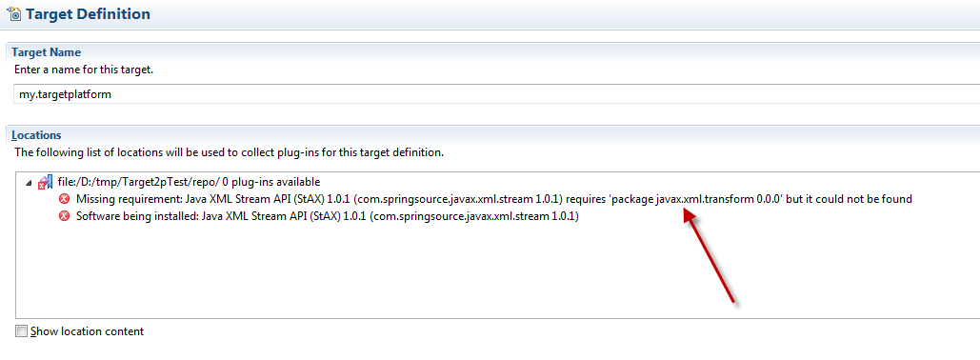Click the error icon beside Missing requirement

pyautogui.click(x=64, y=200)
